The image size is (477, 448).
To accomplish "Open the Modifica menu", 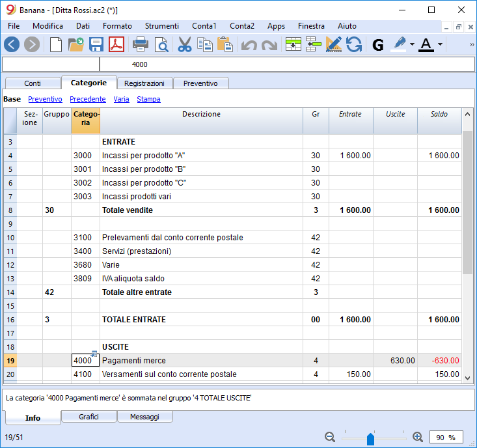I will click(48, 26).
